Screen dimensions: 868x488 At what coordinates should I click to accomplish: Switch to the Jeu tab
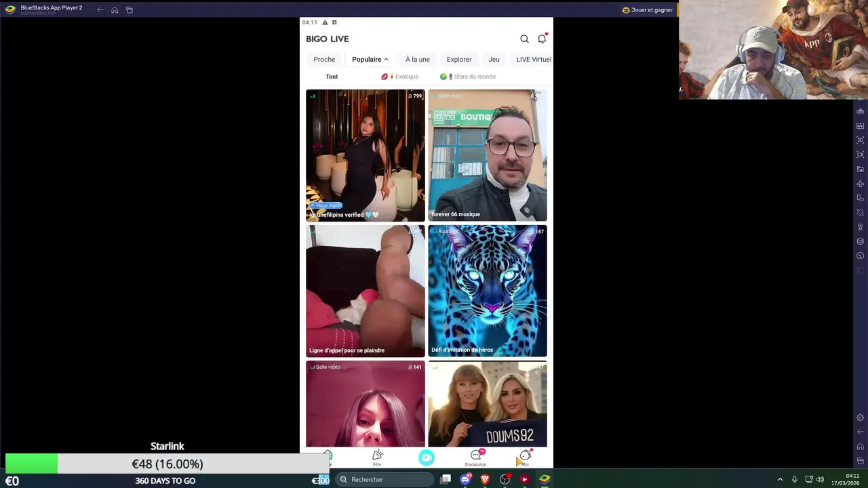coord(494,60)
